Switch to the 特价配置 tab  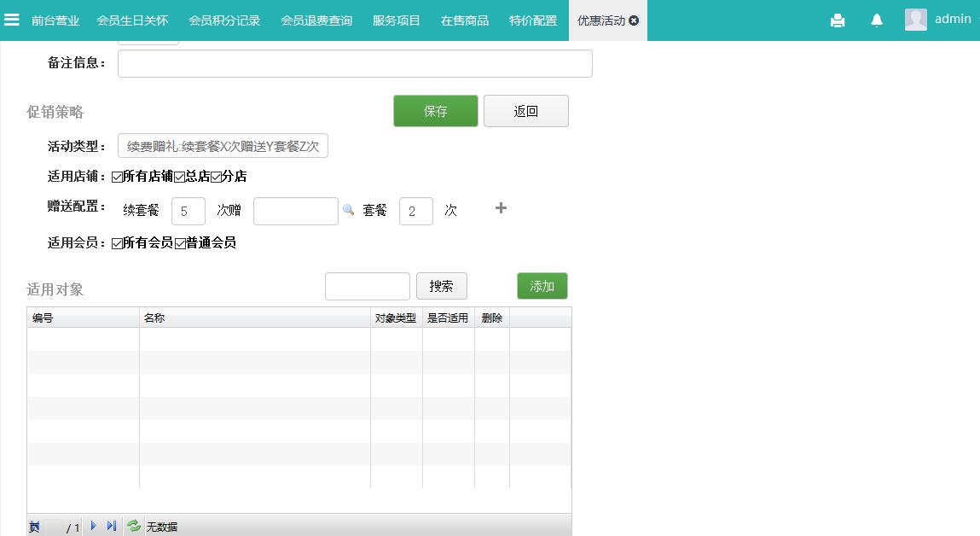(x=533, y=20)
